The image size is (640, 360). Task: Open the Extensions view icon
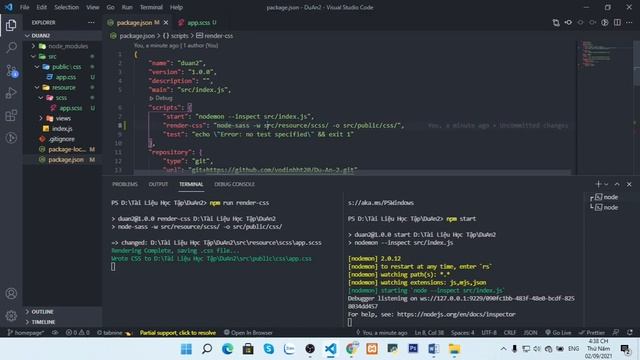tap(11, 116)
